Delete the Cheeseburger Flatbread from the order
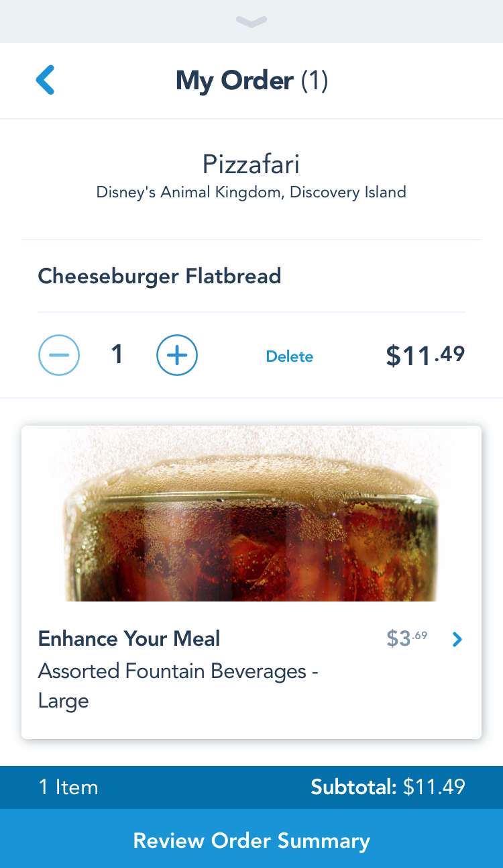This screenshot has width=503, height=868. pyautogui.click(x=289, y=356)
